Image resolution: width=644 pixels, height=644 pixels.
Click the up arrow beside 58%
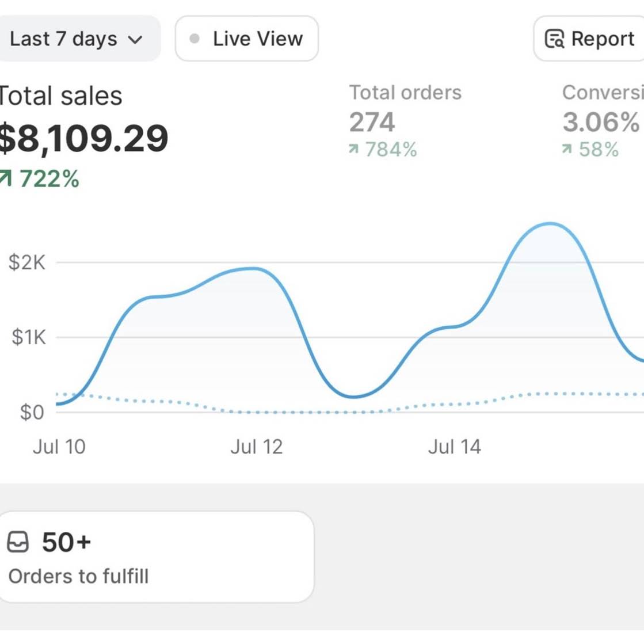point(567,150)
